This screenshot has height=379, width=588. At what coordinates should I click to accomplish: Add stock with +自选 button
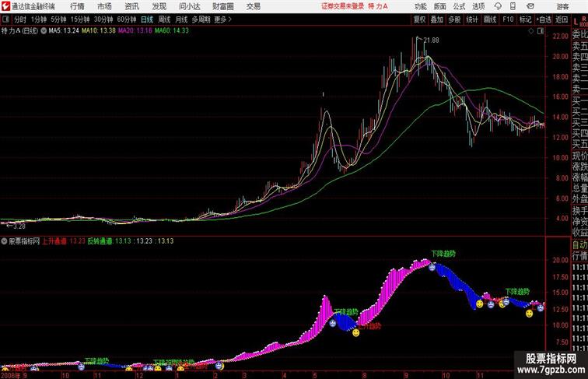click(x=544, y=19)
